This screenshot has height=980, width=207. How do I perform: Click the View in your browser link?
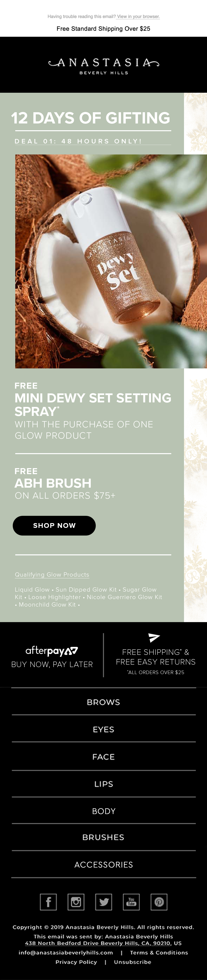coord(138,17)
